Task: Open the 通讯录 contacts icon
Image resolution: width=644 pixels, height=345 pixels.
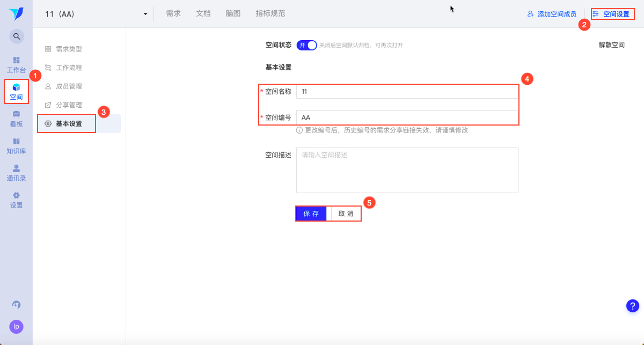Action: click(16, 168)
